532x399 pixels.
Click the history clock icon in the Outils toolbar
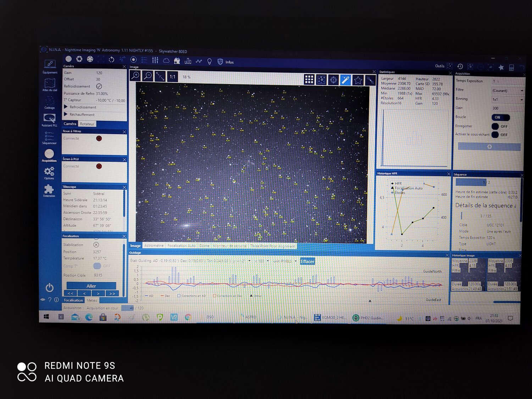(460, 66)
